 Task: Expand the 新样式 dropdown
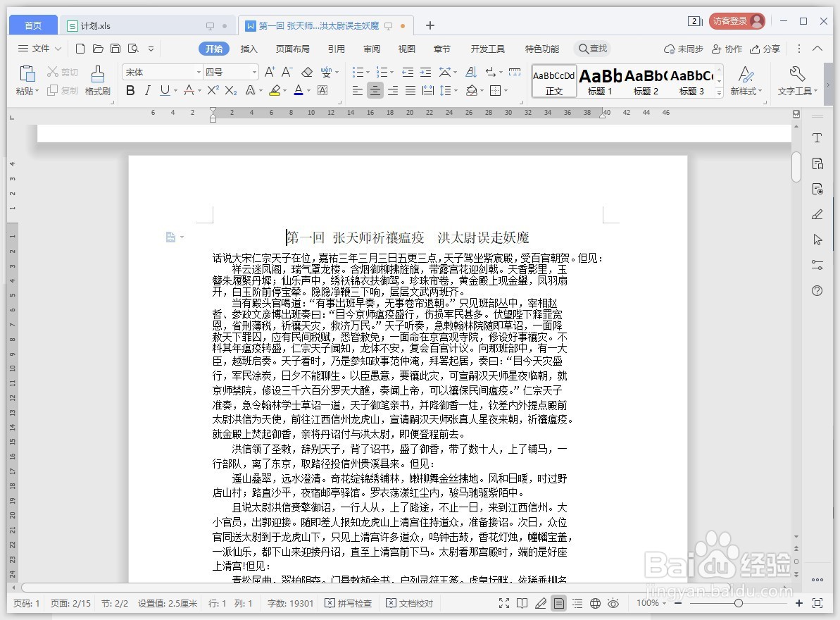pyautogui.click(x=760, y=91)
